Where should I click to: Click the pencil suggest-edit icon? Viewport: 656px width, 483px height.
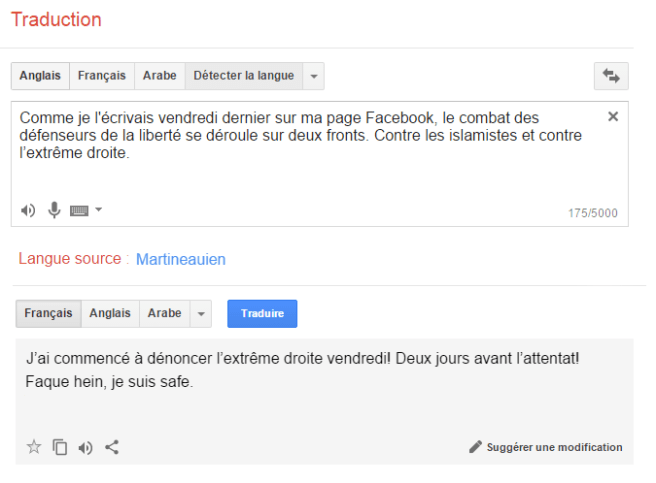click(x=475, y=447)
